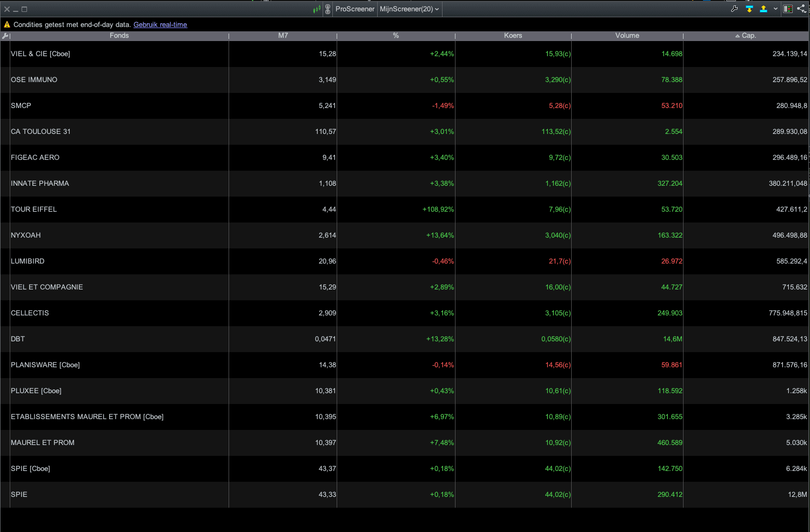The width and height of the screenshot is (810, 532).
Task: Click the 234.139,14 cap value for VIEL & CIE
Action: pyautogui.click(x=790, y=54)
